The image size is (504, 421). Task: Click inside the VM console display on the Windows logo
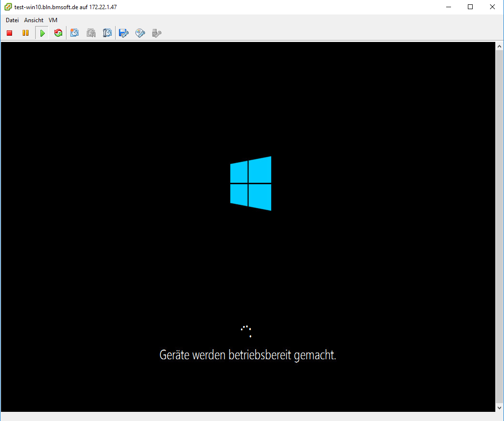click(251, 183)
